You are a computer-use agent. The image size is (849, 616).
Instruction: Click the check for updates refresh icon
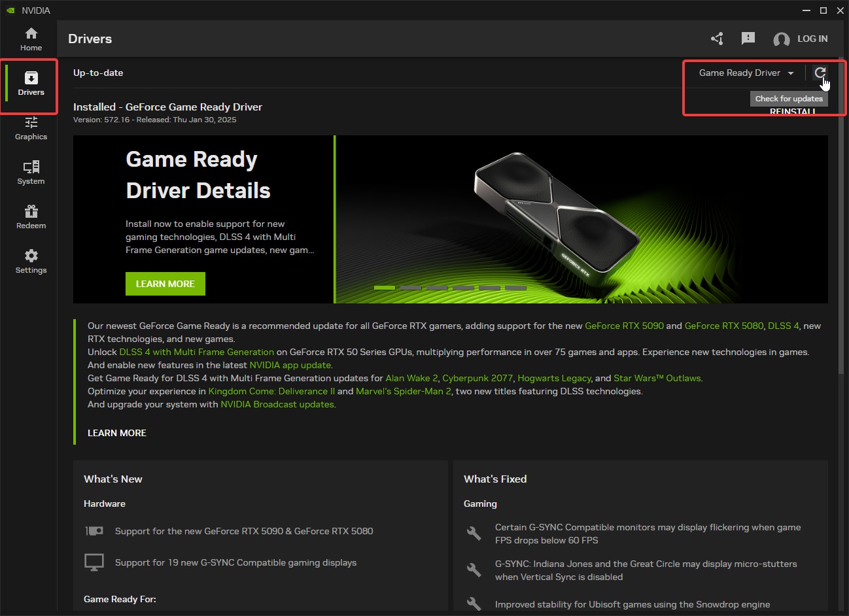pos(820,73)
